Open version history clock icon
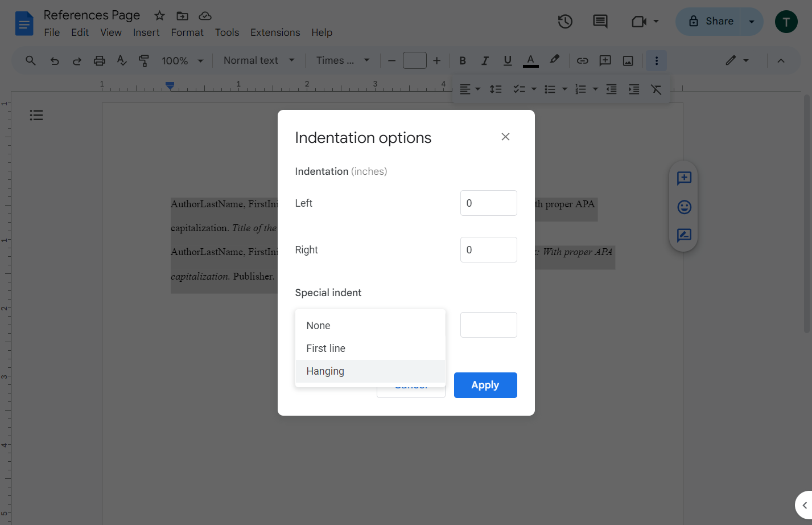This screenshot has height=525, width=812. (565, 22)
